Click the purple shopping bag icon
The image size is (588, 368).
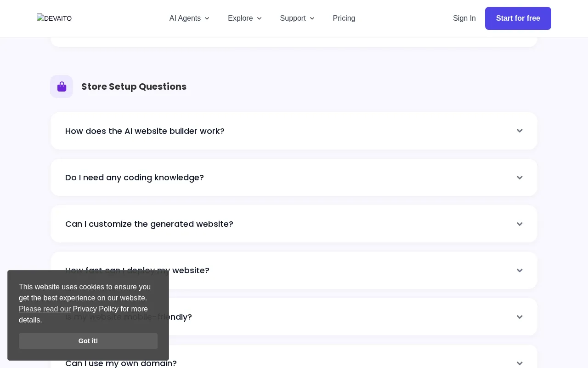(x=62, y=86)
